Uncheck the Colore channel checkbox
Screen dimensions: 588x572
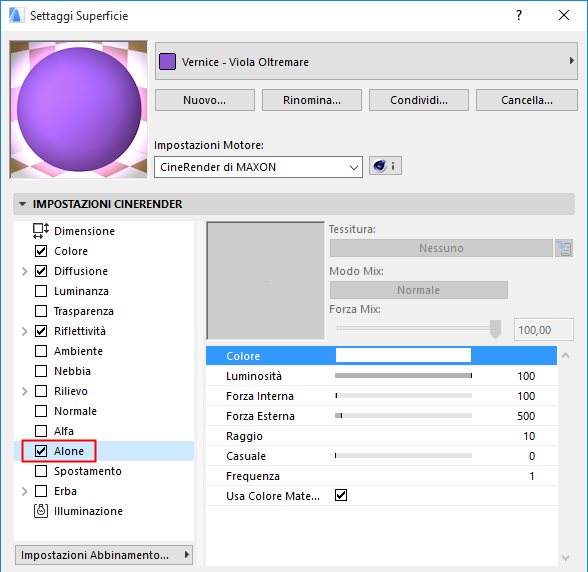[41, 251]
